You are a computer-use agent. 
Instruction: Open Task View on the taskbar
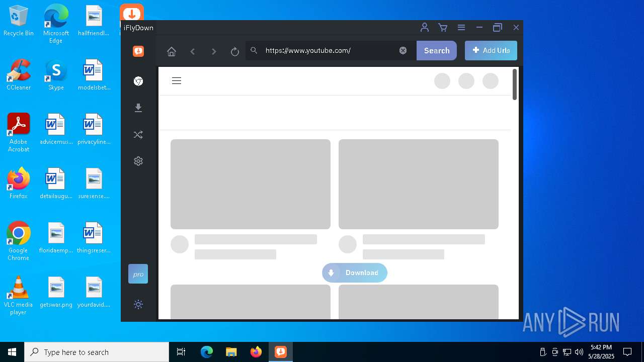click(x=181, y=352)
